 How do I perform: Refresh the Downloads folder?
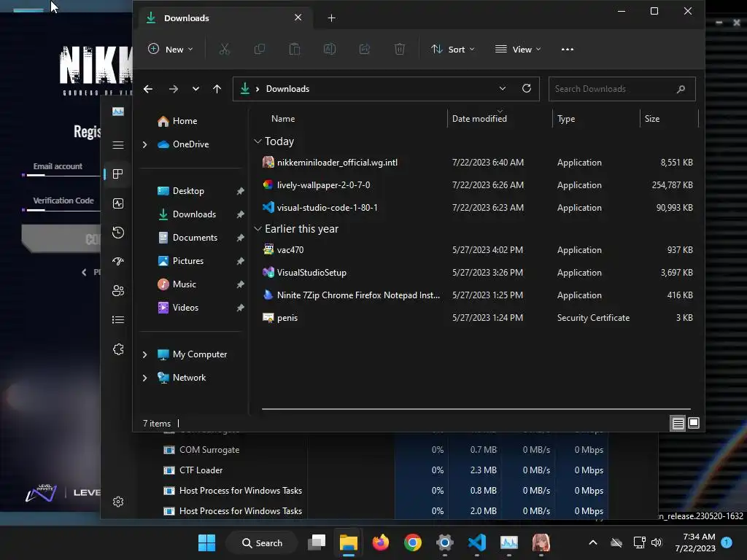pos(527,88)
